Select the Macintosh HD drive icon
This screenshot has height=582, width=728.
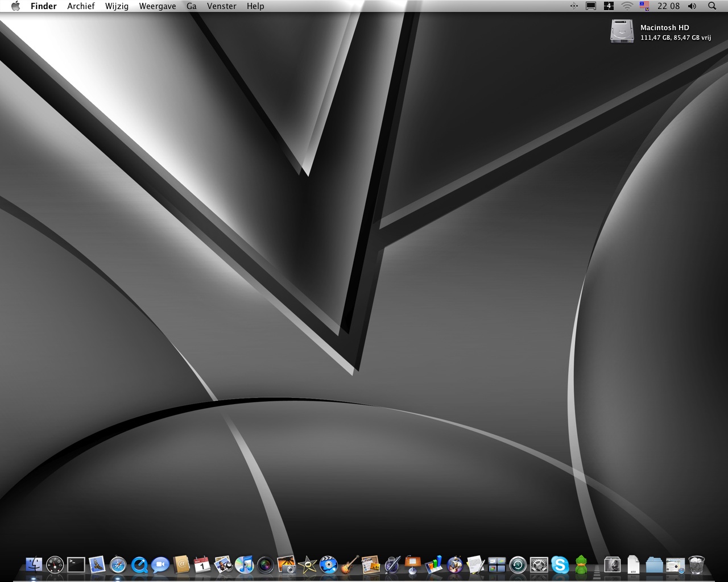[622, 31]
